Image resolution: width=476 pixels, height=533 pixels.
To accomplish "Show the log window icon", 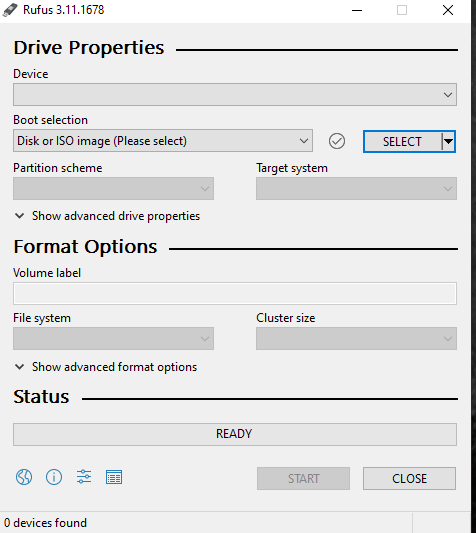I will (114, 477).
